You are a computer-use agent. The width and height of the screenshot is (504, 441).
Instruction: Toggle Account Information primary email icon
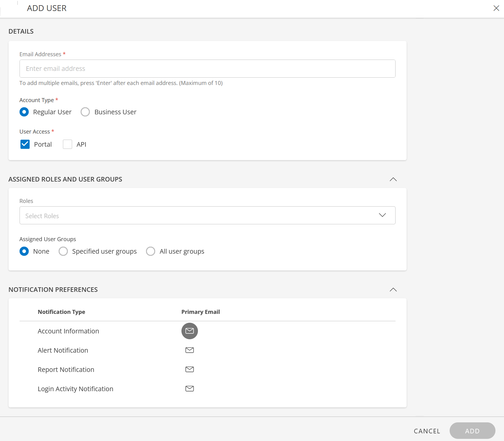pos(189,331)
